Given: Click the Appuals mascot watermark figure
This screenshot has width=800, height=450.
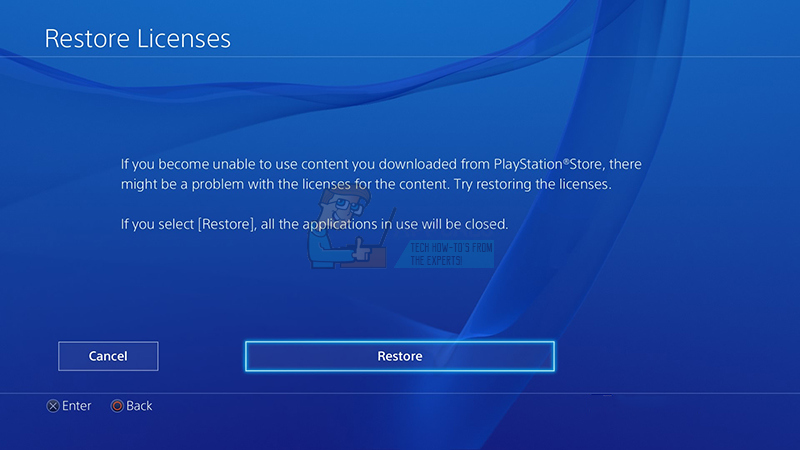Looking at the screenshot, I should pos(346,228).
